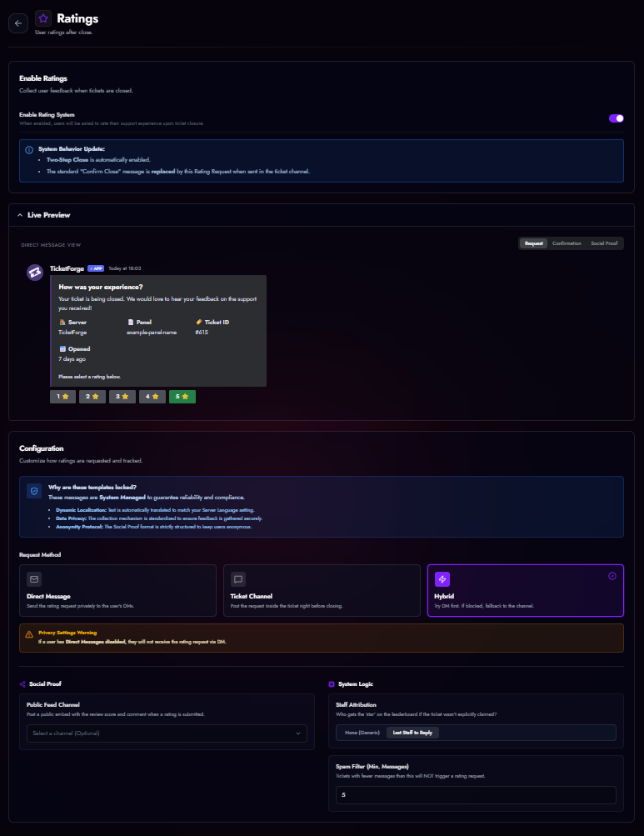
Task: Click the 4 star rating button
Action: click(x=152, y=397)
